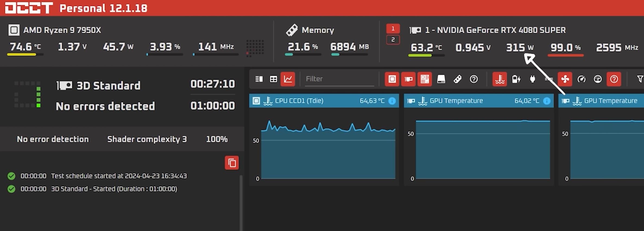Open info for CPU CCD1 (Tdie) graph
This screenshot has width=644, height=231.
(392, 101)
